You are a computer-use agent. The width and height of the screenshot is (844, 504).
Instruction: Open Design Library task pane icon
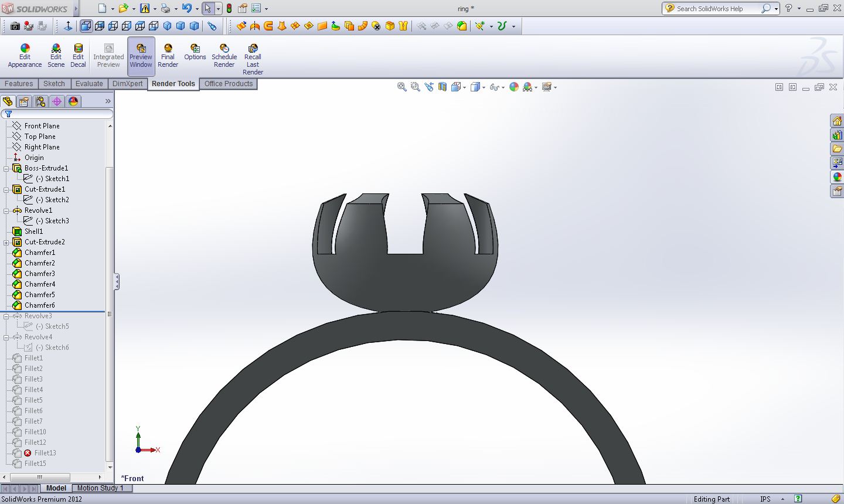click(x=837, y=135)
